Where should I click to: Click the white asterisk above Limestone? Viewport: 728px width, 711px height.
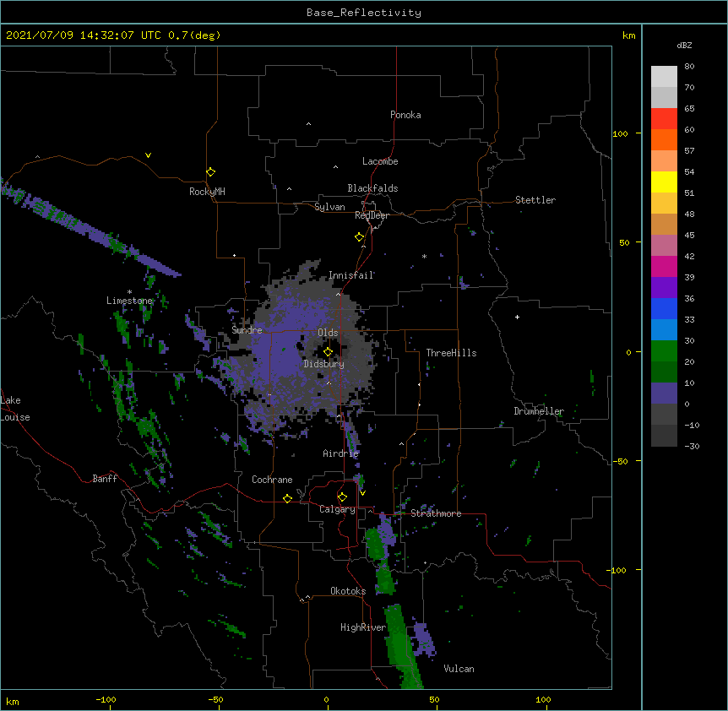129,292
